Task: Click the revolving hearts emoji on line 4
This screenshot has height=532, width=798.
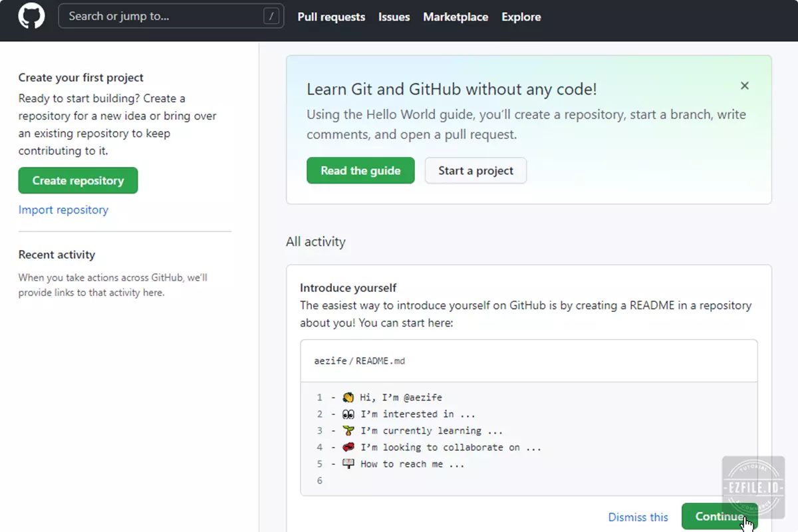Action: [x=348, y=448]
